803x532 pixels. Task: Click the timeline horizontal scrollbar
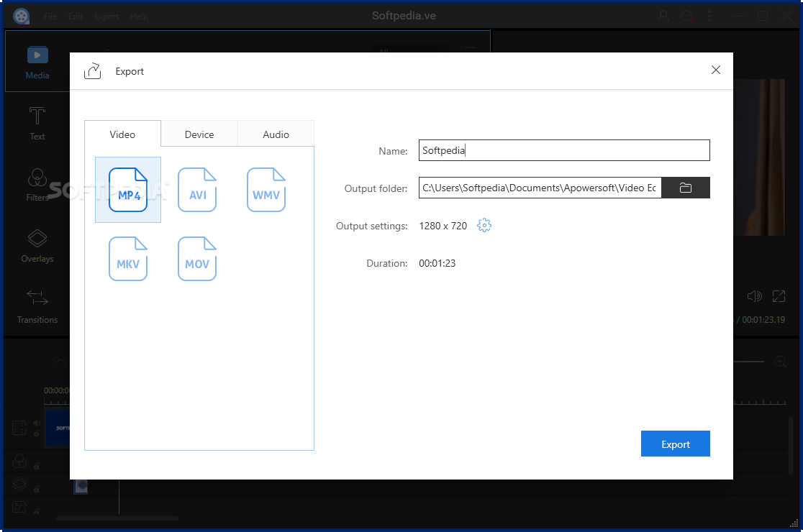tap(117, 518)
